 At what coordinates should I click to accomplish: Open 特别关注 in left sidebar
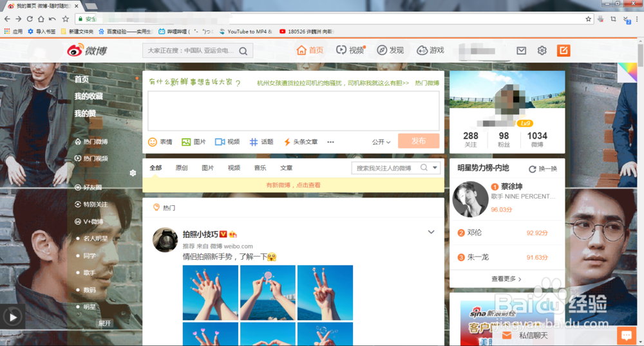[91, 204]
